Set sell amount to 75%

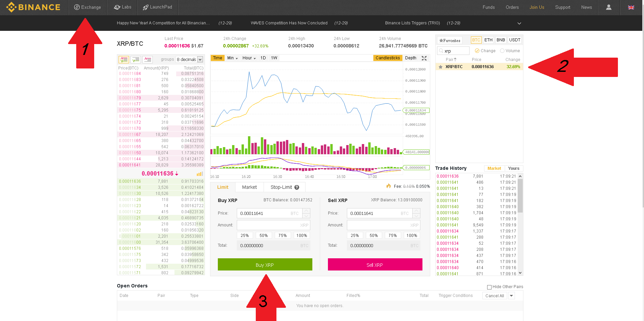(393, 236)
